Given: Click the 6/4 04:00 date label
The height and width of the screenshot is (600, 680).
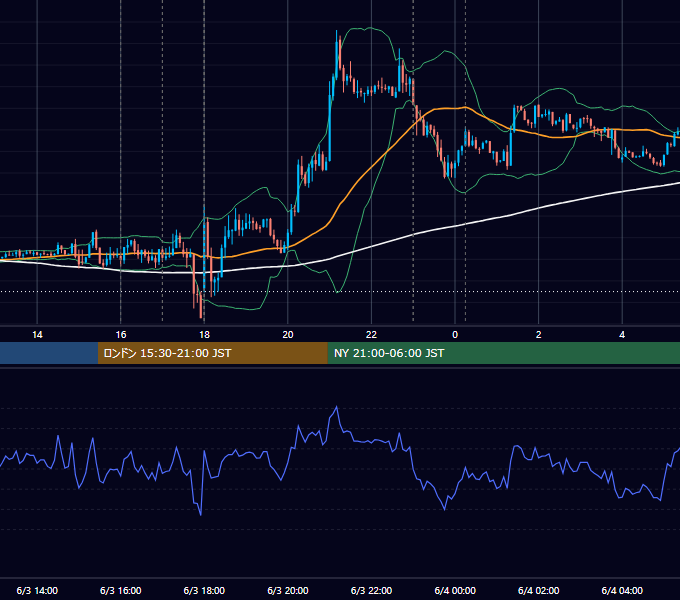Looking at the screenshot, I should pyautogui.click(x=622, y=590).
